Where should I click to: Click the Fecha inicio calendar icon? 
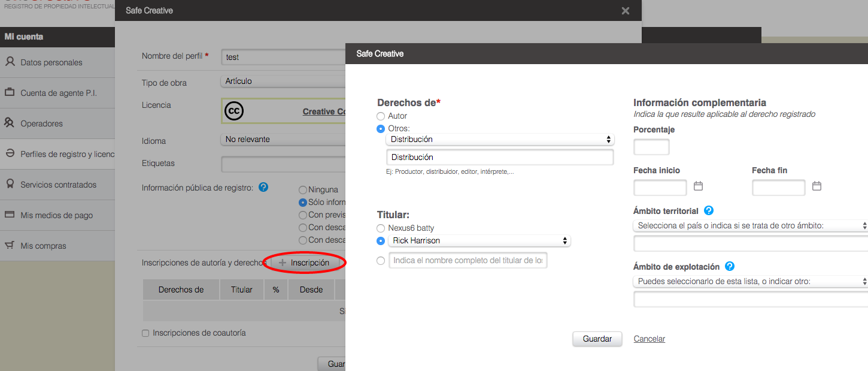(x=698, y=186)
